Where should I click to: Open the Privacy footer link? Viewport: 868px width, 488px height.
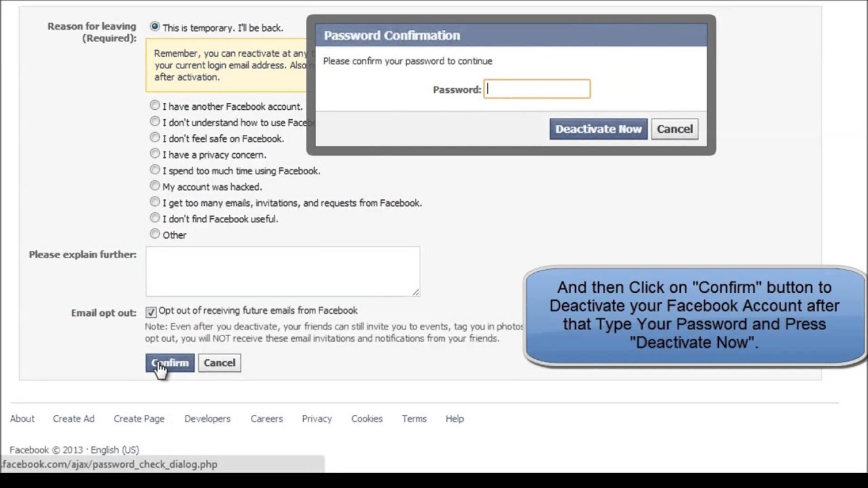(317, 419)
